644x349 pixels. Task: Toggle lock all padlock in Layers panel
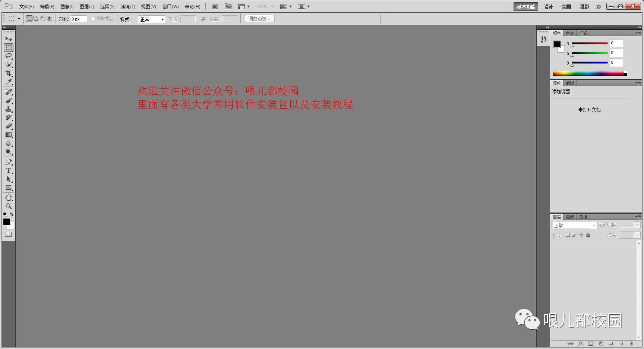[588, 235]
